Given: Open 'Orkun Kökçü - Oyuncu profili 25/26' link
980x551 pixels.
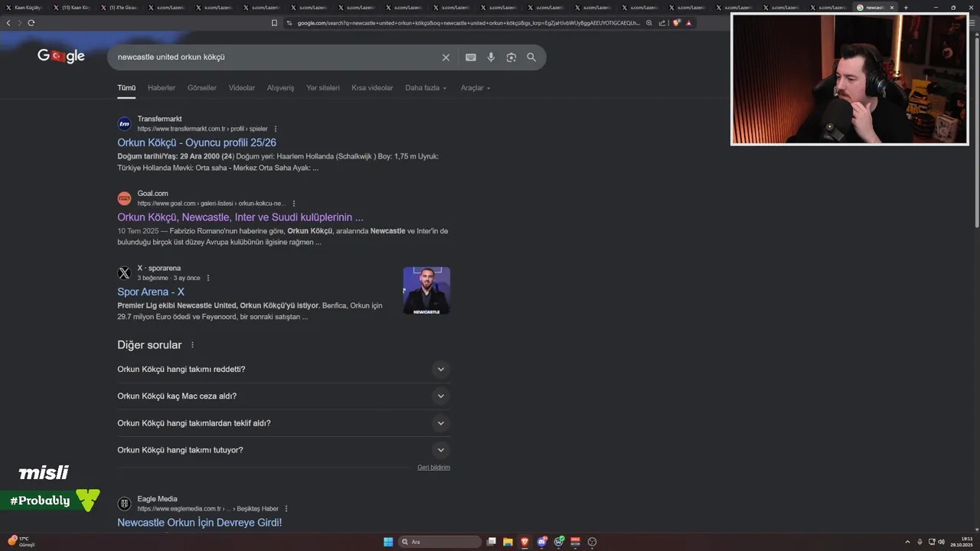Looking at the screenshot, I should 197,142.
